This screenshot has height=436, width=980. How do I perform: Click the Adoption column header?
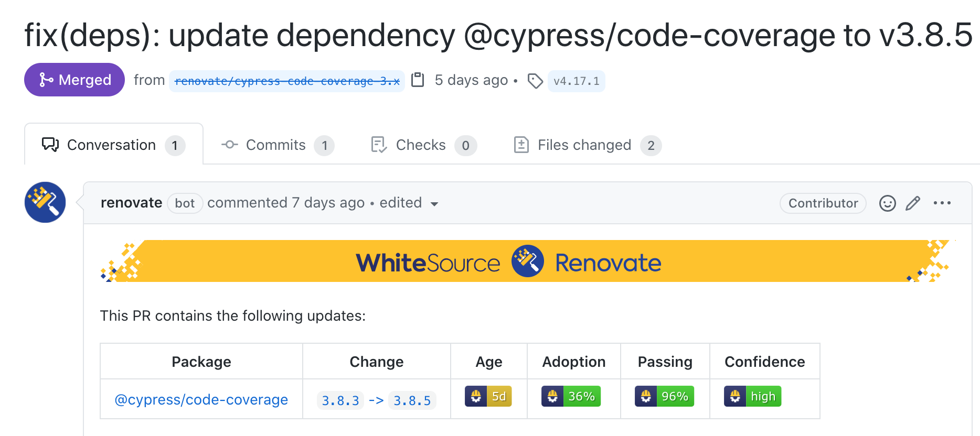(574, 362)
